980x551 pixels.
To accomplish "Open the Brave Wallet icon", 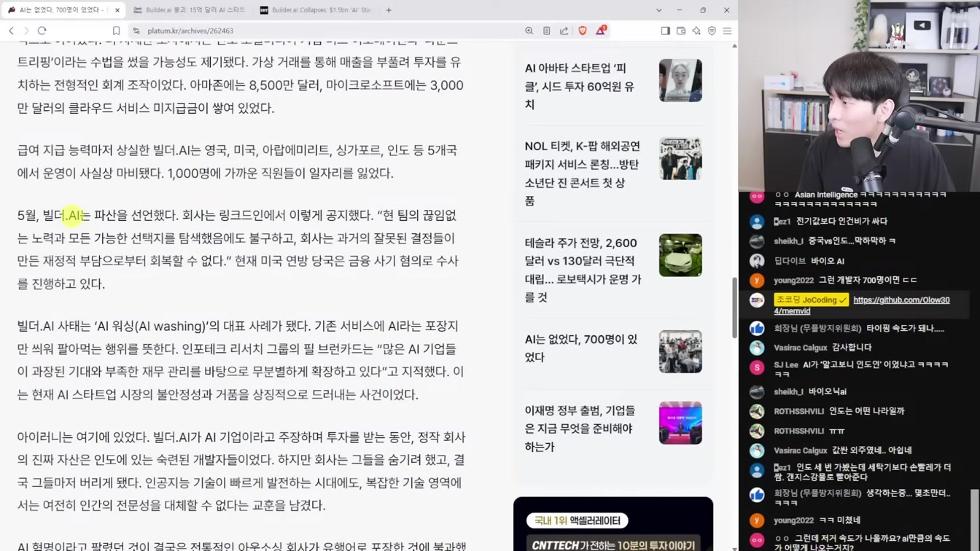I will click(x=681, y=31).
